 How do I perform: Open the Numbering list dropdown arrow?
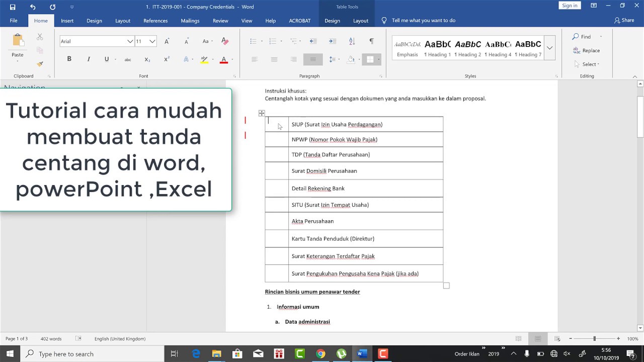click(x=281, y=41)
